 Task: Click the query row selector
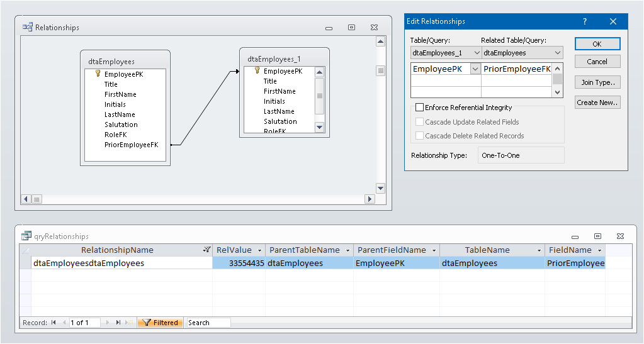(25, 263)
